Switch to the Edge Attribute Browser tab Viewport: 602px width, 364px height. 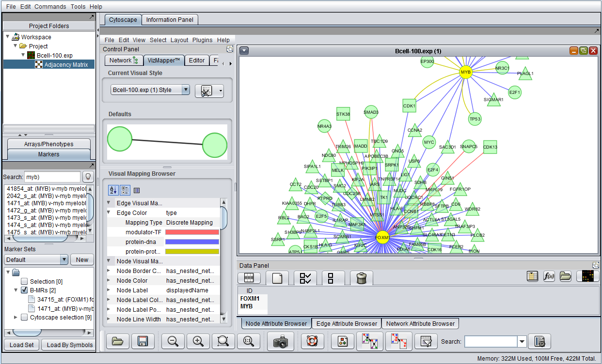347,323
